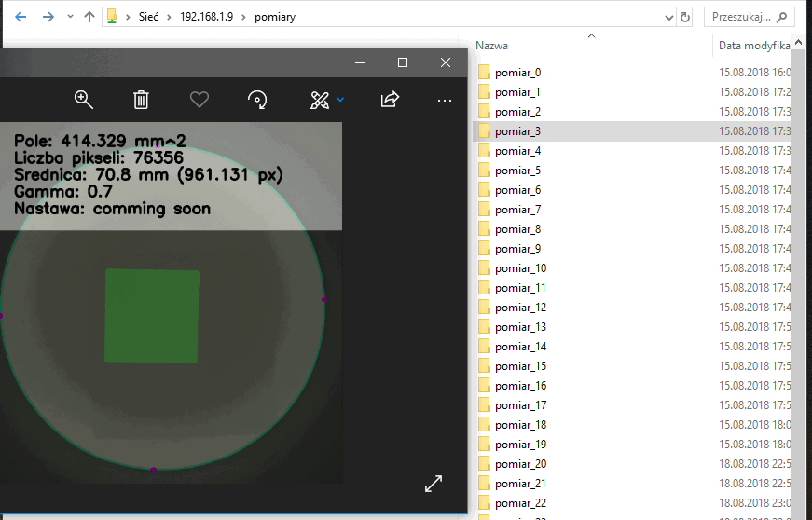This screenshot has height=520, width=812.
Task: Toggle fullscreen with the diagonal arrows icon
Action: [434, 484]
